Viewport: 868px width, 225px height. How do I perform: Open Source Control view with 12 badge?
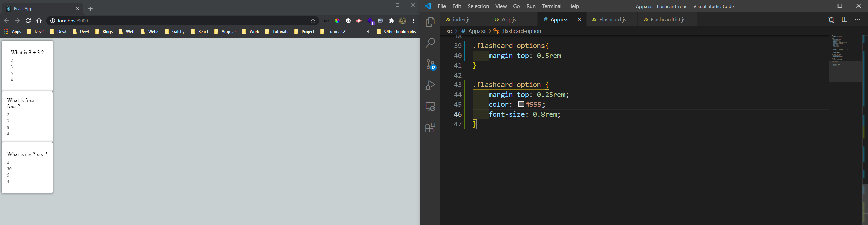click(431, 64)
